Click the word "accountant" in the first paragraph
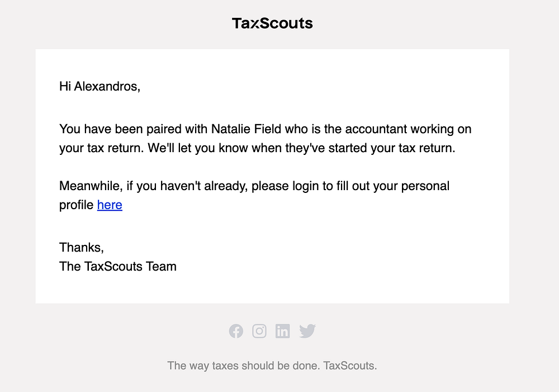 [376, 129]
